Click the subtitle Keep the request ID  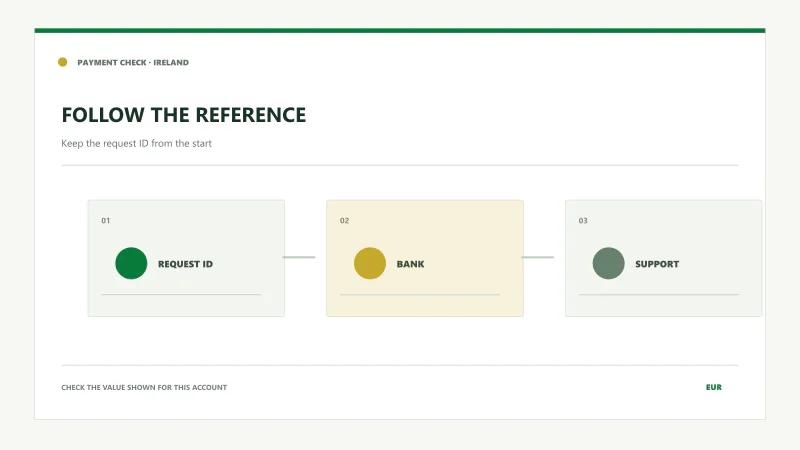coord(136,143)
